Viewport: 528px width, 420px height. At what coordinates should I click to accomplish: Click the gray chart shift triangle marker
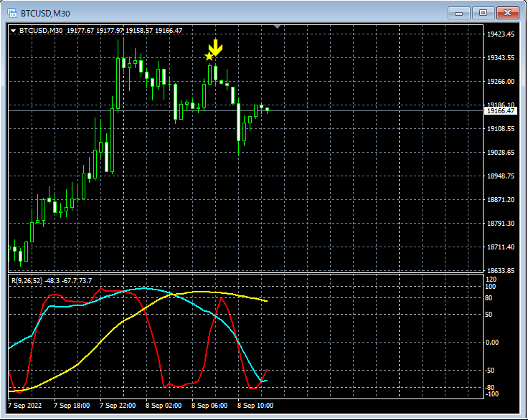tap(278, 27)
